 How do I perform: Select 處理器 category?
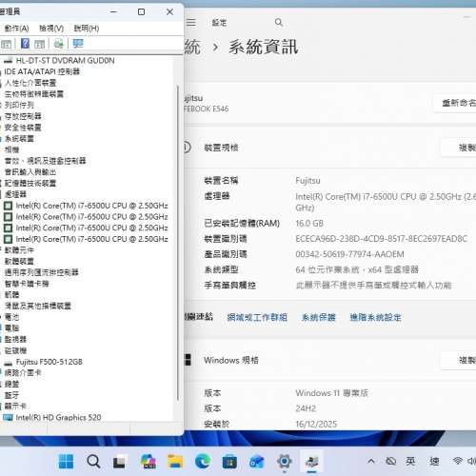point(15,194)
